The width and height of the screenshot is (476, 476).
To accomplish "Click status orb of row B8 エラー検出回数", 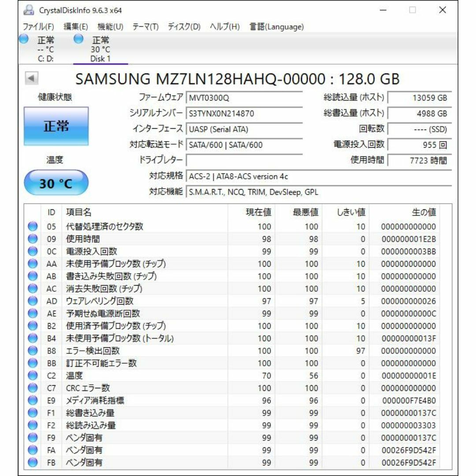I will point(33,351).
